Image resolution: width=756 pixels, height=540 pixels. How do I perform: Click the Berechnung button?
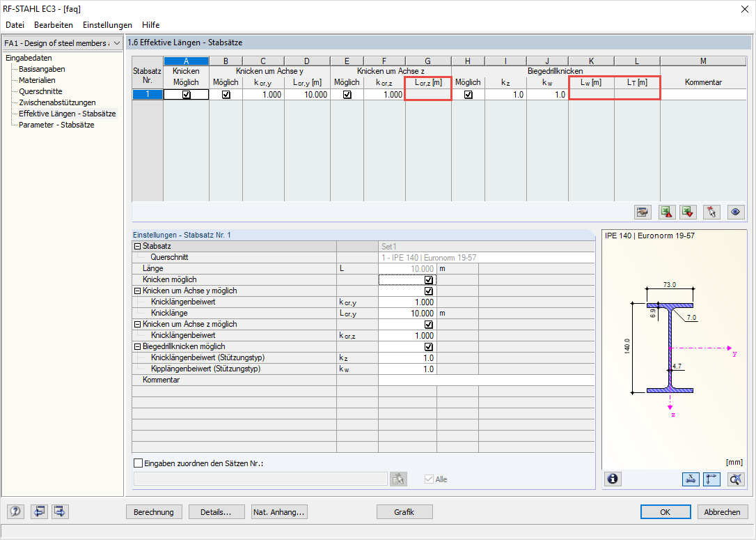154,512
